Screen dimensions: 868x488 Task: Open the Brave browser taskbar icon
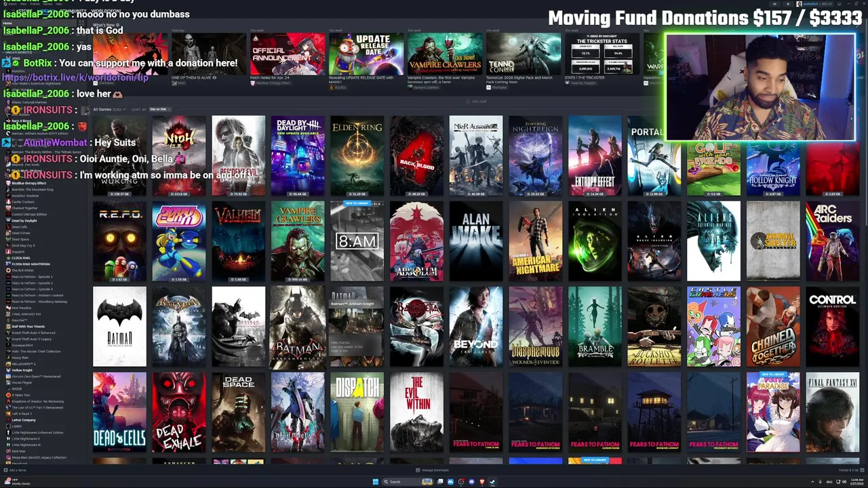click(482, 482)
